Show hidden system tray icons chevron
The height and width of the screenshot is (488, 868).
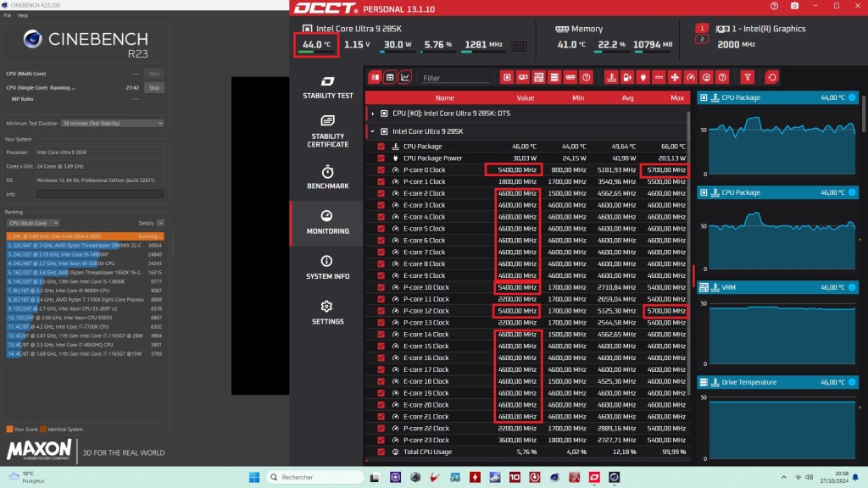pyautogui.click(x=783, y=477)
